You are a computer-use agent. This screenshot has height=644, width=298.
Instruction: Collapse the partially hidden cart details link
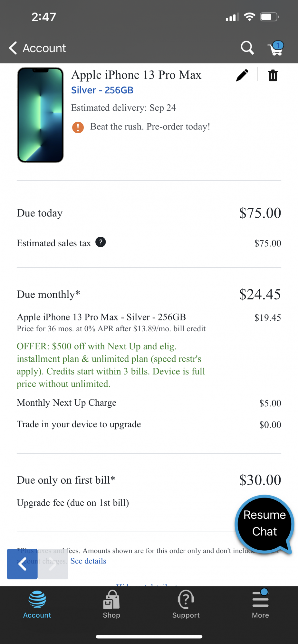[147, 584]
